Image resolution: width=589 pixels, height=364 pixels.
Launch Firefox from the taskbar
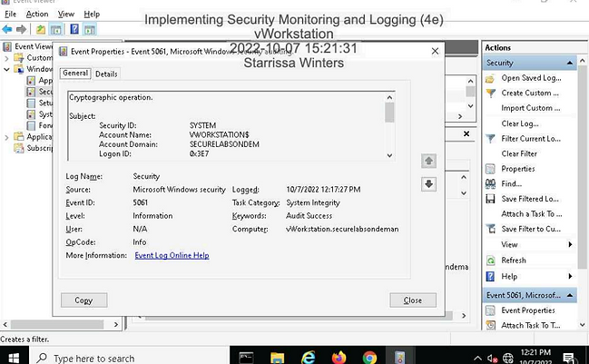coord(339,358)
